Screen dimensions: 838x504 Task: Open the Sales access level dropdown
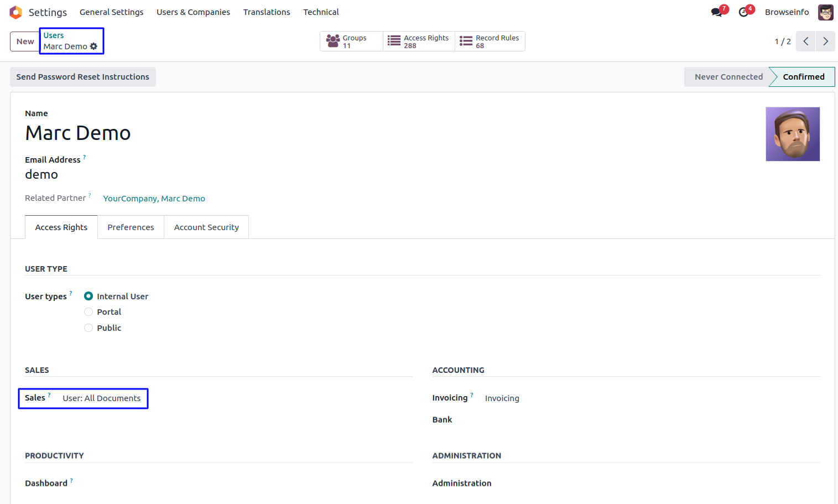(x=102, y=398)
